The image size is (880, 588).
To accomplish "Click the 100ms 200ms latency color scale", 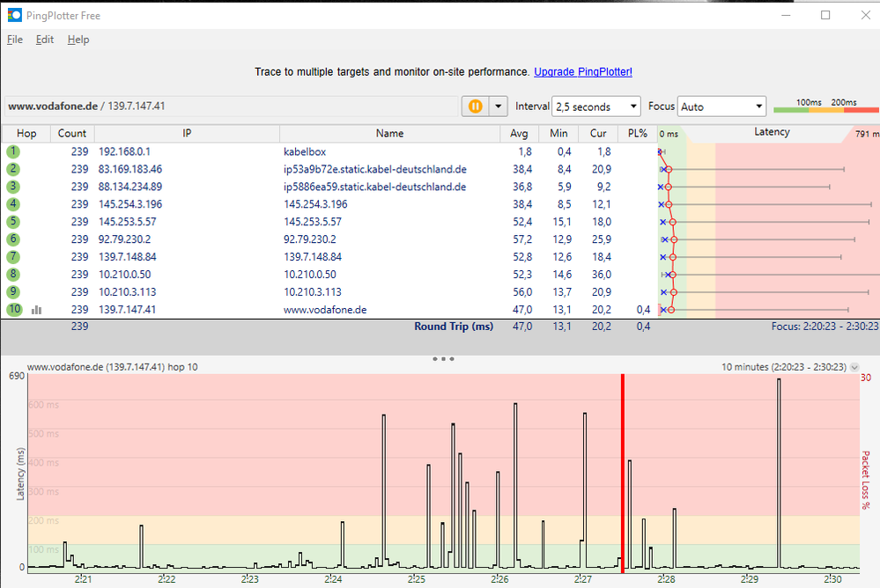I will 826,106.
